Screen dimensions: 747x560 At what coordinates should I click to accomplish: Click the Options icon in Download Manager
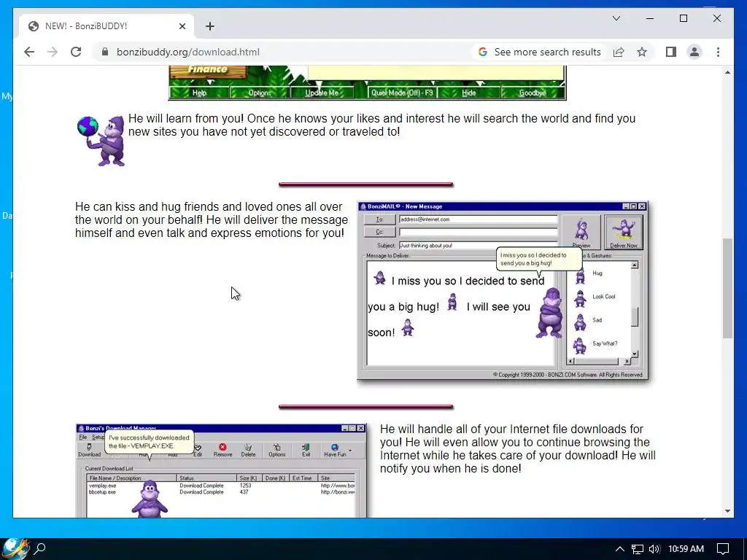[276, 450]
